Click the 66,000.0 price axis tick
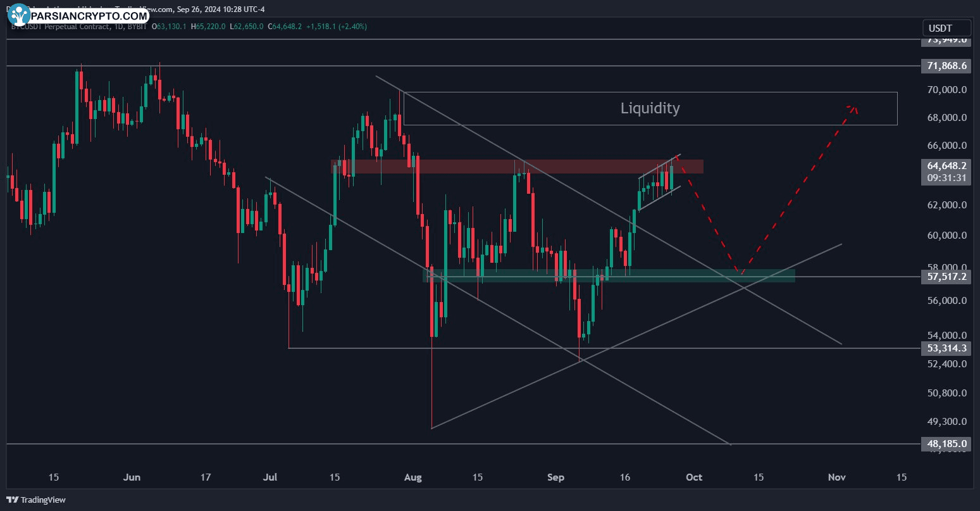The image size is (980, 511). pos(946,146)
